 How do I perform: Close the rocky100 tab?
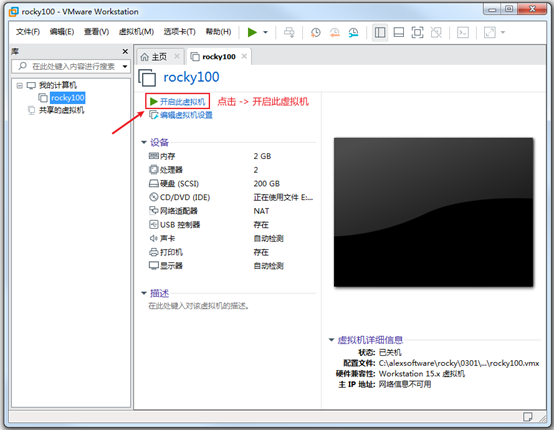(244, 56)
